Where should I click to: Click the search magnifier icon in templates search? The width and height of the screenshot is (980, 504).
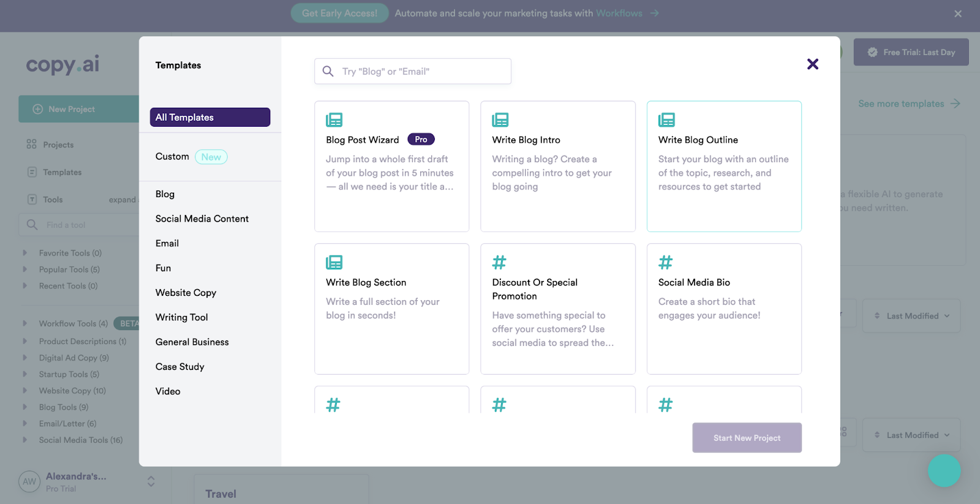[328, 71]
